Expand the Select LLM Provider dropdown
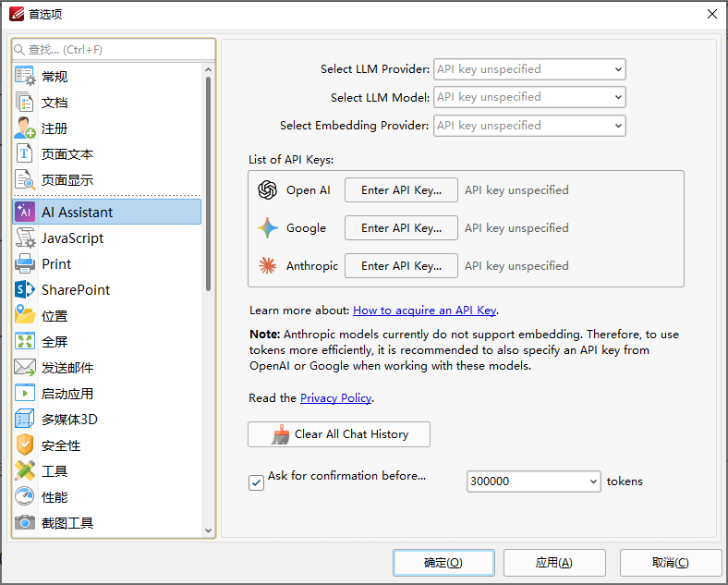The width and height of the screenshot is (728, 585). 529,69
